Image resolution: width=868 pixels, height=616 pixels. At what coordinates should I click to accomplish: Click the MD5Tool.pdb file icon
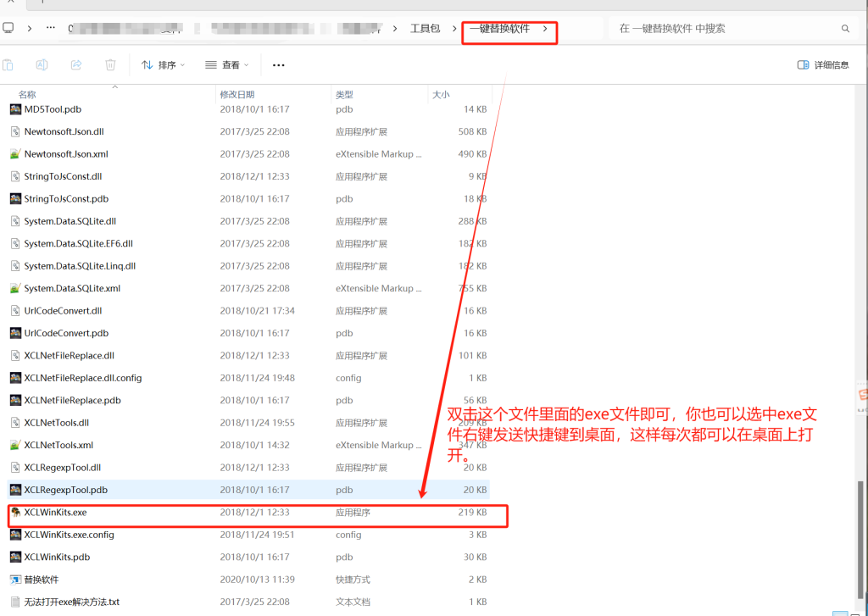(x=15, y=109)
